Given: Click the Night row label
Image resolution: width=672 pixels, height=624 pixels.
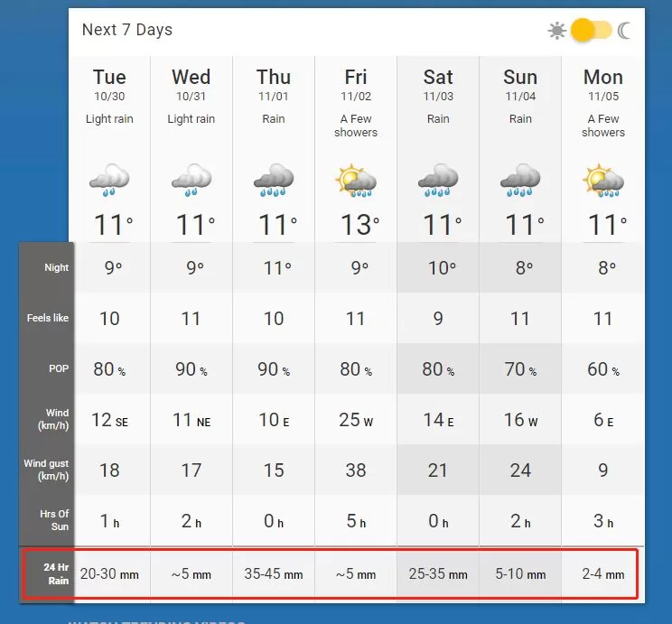Looking at the screenshot, I should (56, 267).
